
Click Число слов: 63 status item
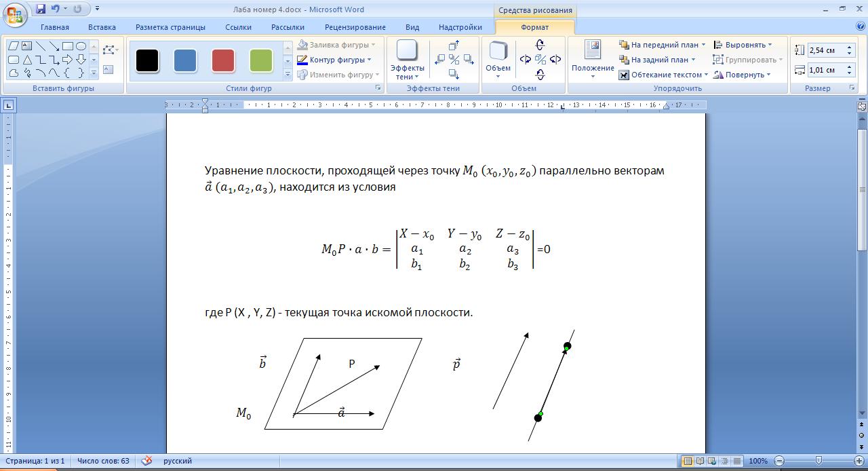(x=103, y=461)
